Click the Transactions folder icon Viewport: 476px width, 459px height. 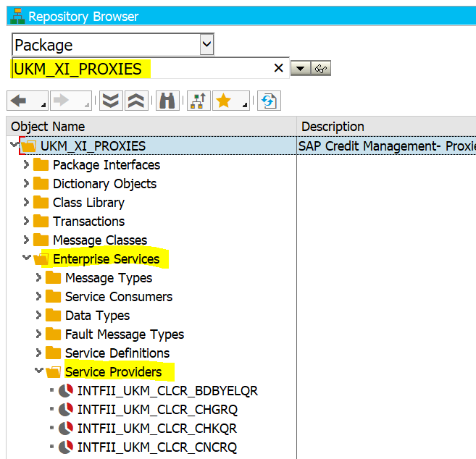(41, 221)
